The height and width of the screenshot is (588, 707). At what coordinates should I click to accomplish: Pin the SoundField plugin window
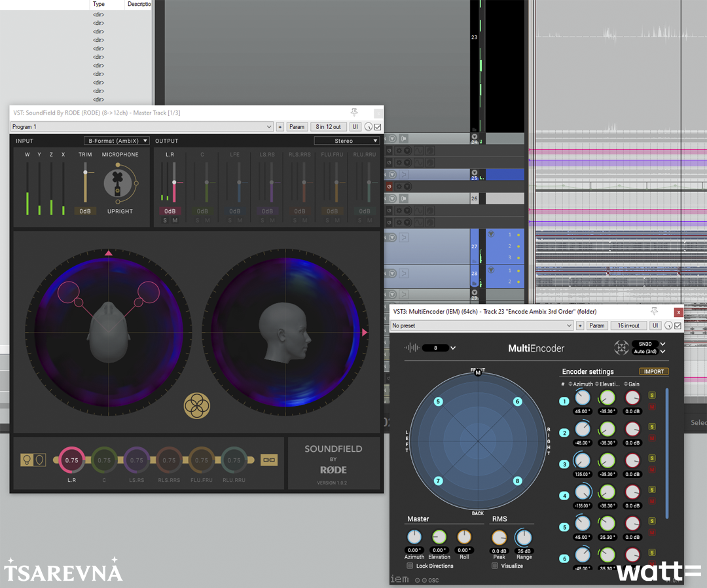point(354,113)
